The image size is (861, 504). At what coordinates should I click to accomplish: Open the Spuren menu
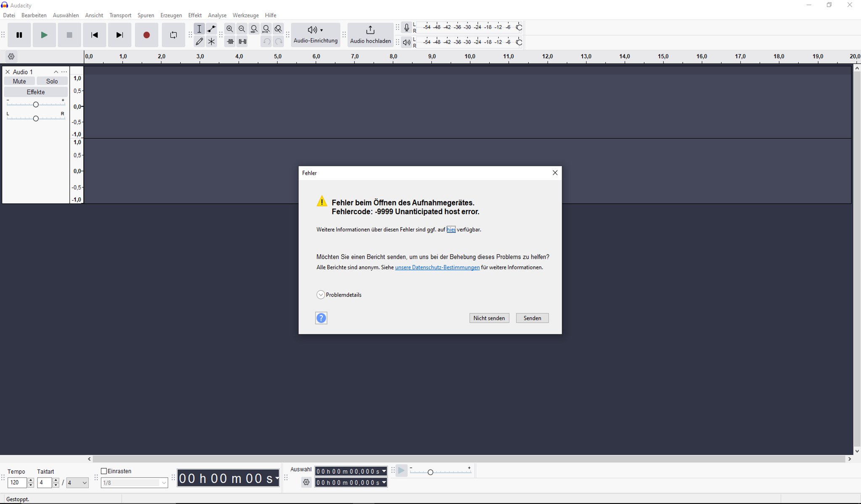[x=145, y=16]
